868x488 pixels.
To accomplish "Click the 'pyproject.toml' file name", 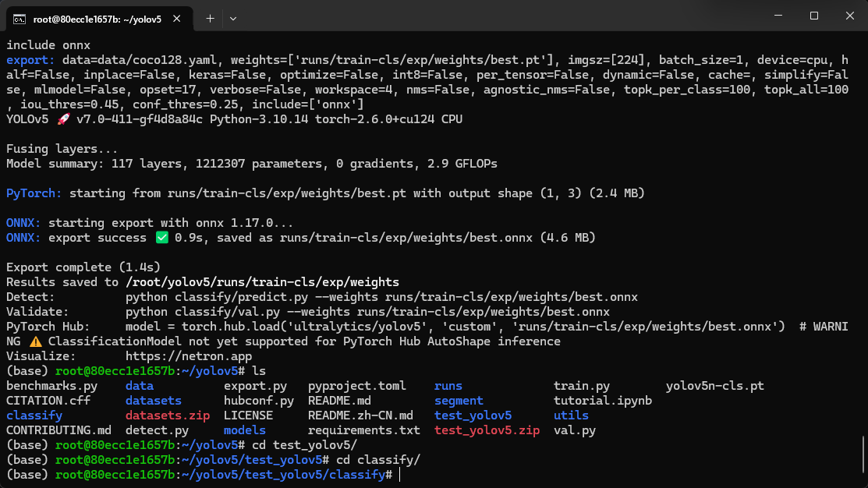I will 357,386.
